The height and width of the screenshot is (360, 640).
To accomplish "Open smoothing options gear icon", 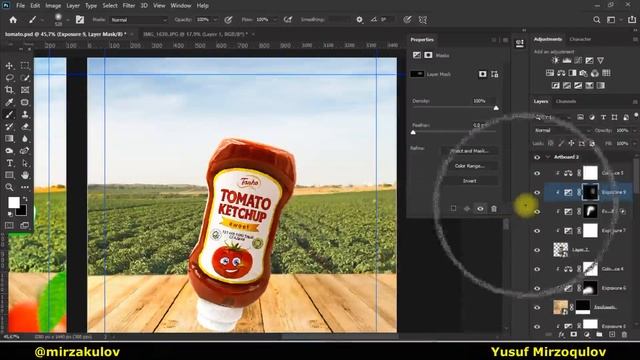I will tap(359, 20).
